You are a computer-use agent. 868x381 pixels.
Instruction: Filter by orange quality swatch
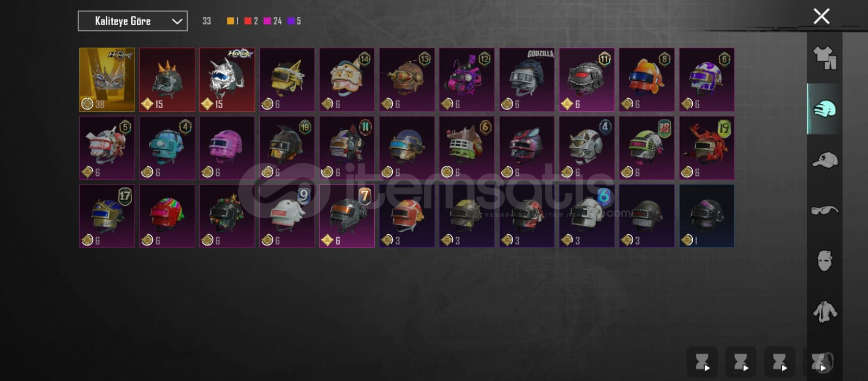[x=231, y=21]
